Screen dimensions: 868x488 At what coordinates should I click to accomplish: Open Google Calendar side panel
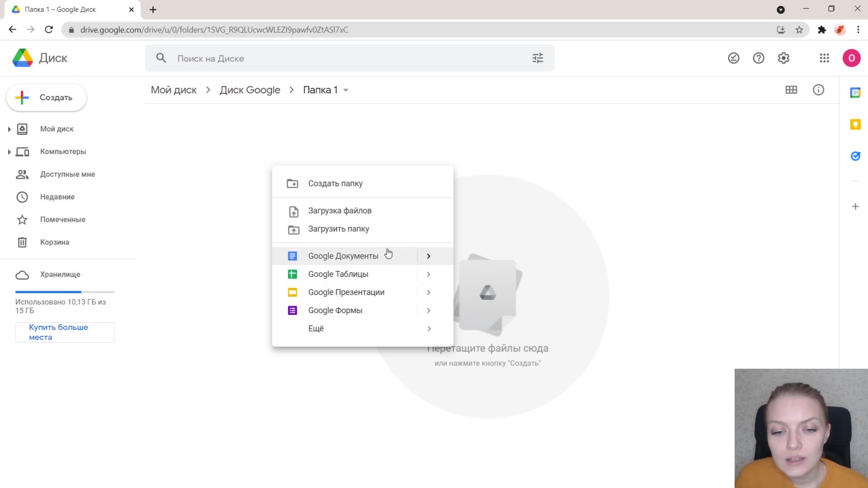pos(855,93)
